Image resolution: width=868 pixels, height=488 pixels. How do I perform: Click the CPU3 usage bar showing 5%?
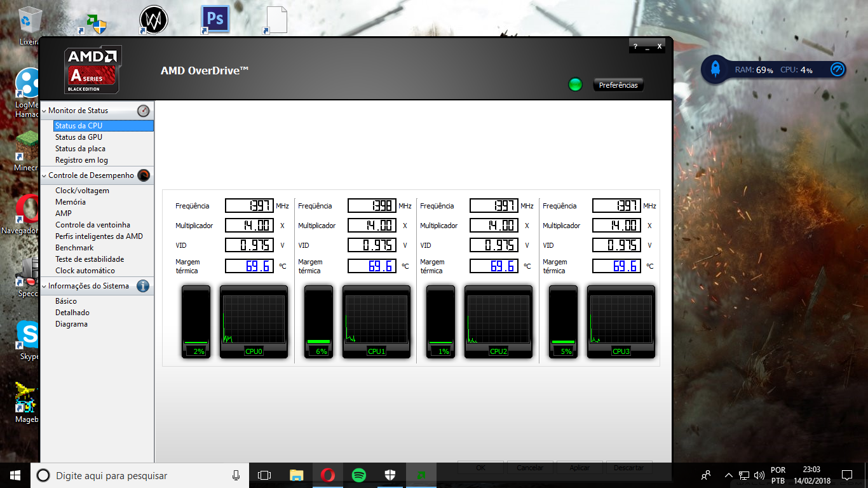(x=563, y=322)
